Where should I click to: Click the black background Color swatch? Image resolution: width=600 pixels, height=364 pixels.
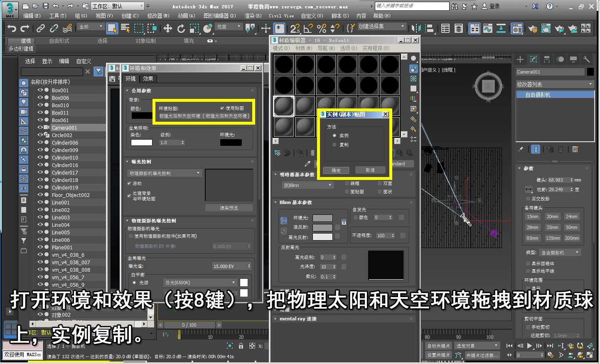pos(142,116)
